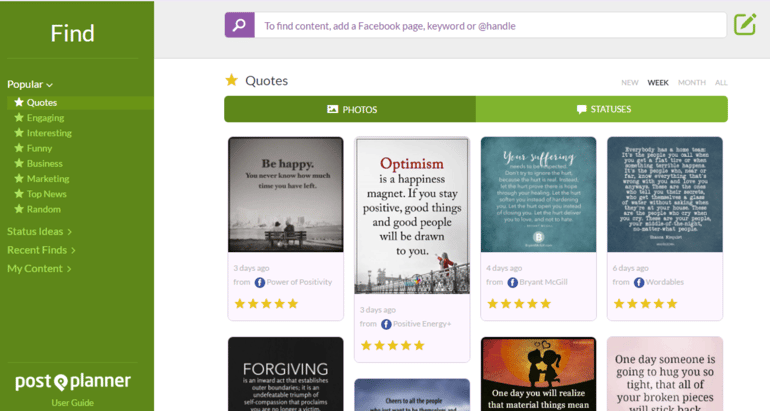Switch to the Photos tab
This screenshot has width=770, height=411.
point(350,109)
